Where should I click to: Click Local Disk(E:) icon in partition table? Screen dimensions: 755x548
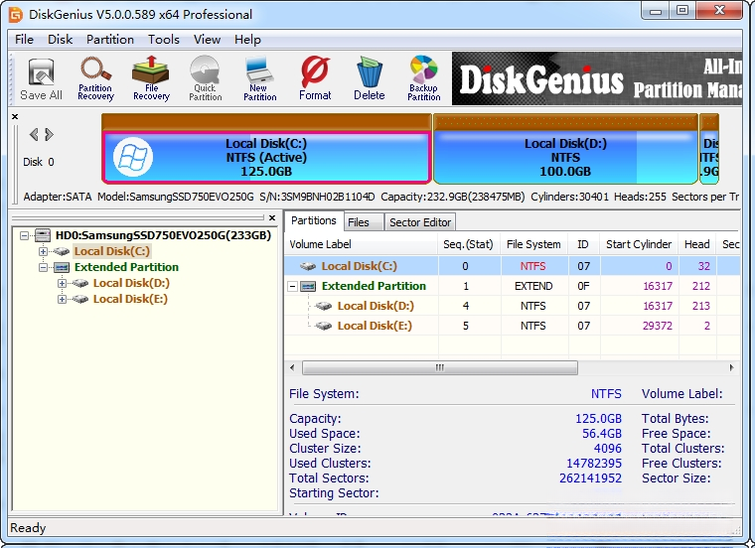click(324, 326)
